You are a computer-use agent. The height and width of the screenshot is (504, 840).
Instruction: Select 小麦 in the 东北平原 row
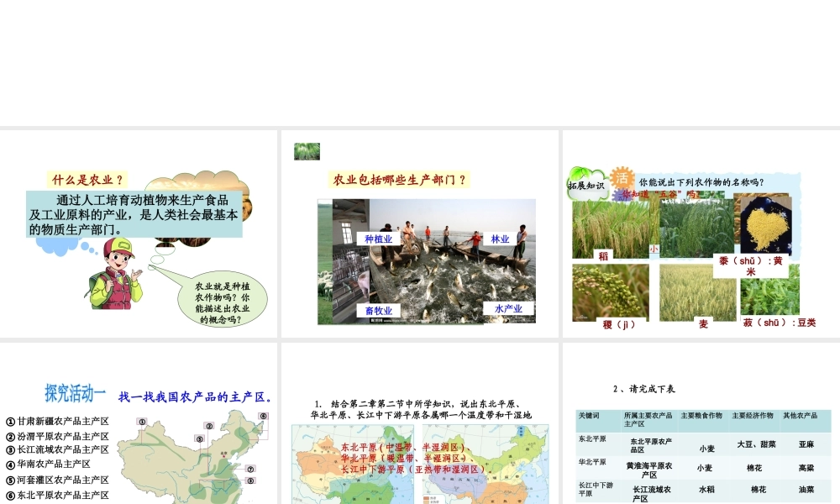707,449
